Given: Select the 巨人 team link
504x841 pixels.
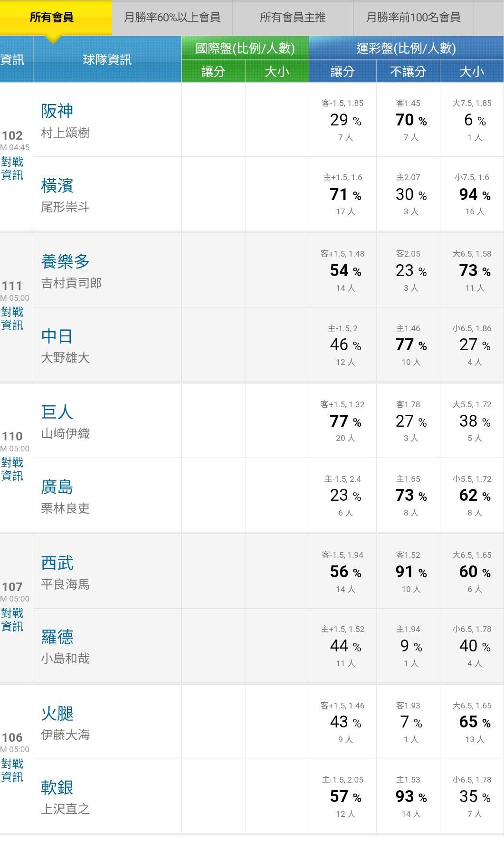Looking at the screenshot, I should (x=57, y=412).
